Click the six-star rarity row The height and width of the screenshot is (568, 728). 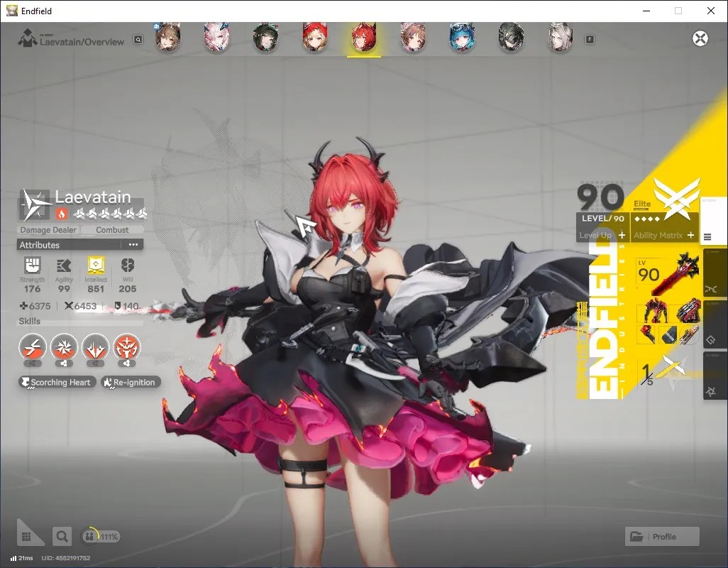pyautogui.click(x=111, y=214)
